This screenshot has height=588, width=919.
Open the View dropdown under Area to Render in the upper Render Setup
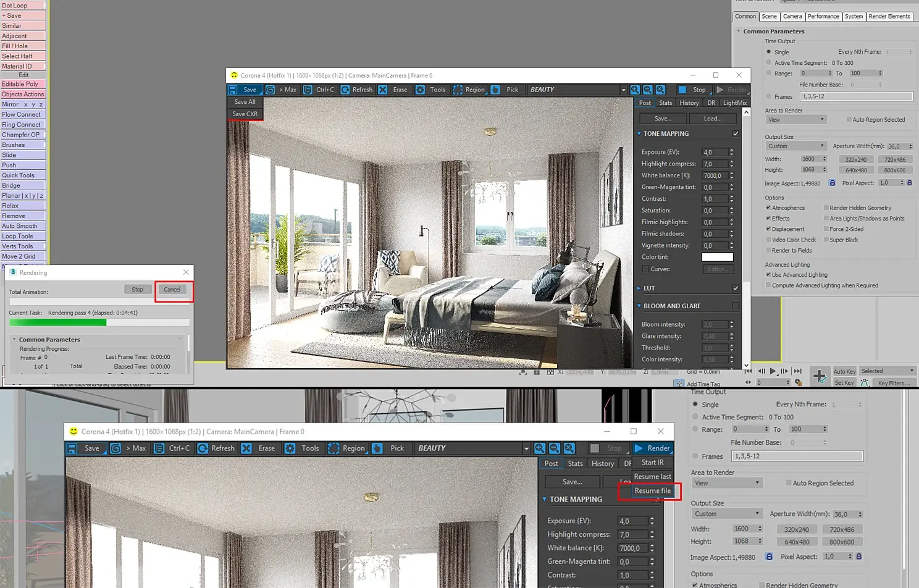(795, 120)
